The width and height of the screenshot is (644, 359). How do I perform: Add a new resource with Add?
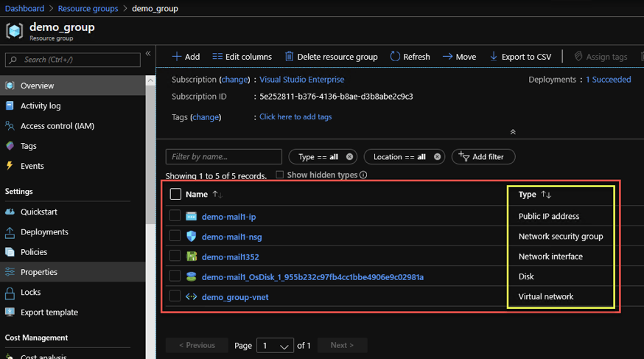coord(186,57)
